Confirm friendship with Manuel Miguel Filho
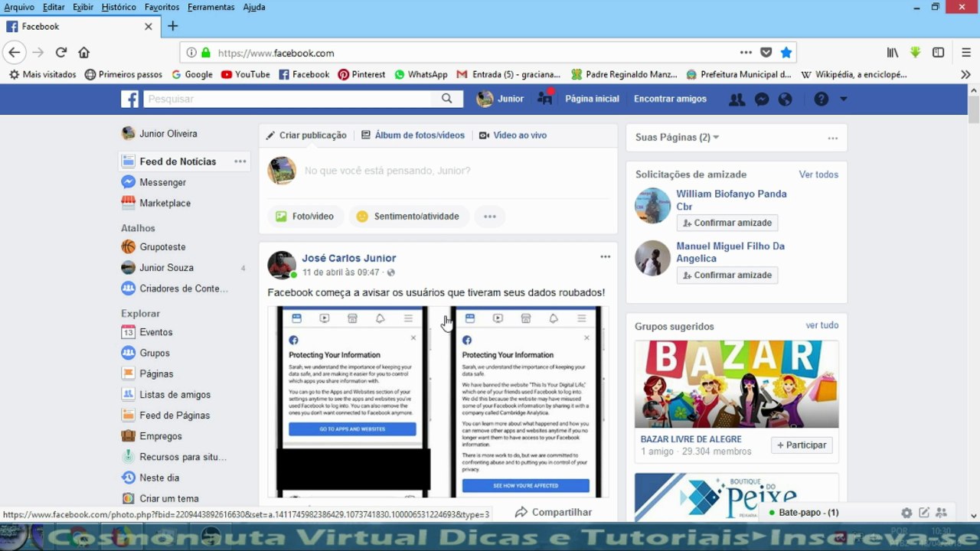This screenshot has height=551, width=980. click(727, 275)
